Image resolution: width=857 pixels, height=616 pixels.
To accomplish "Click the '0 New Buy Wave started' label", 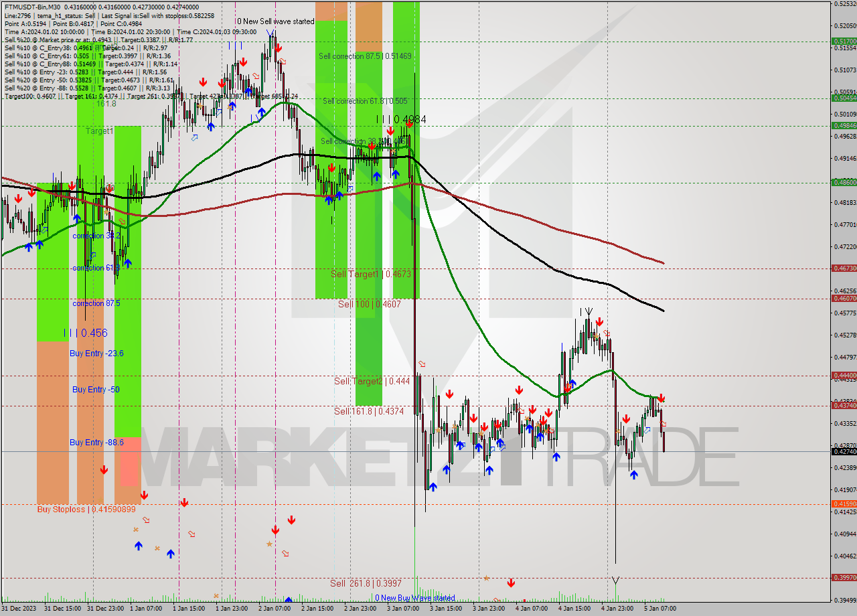I will tap(414, 598).
